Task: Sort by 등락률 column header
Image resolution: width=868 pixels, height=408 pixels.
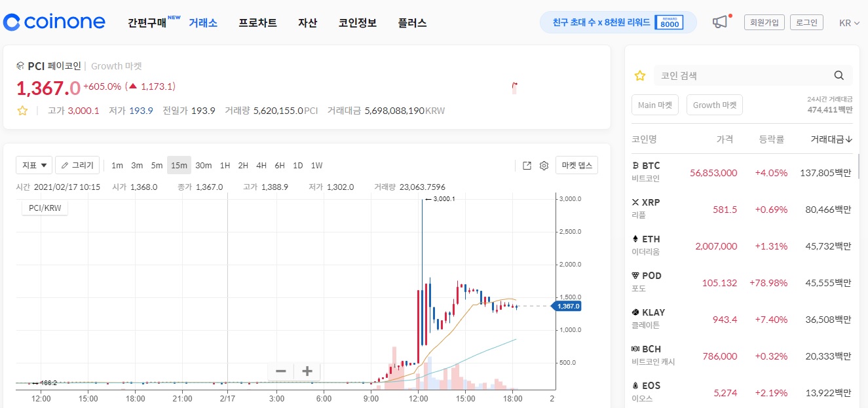Action: (x=771, y=139)
